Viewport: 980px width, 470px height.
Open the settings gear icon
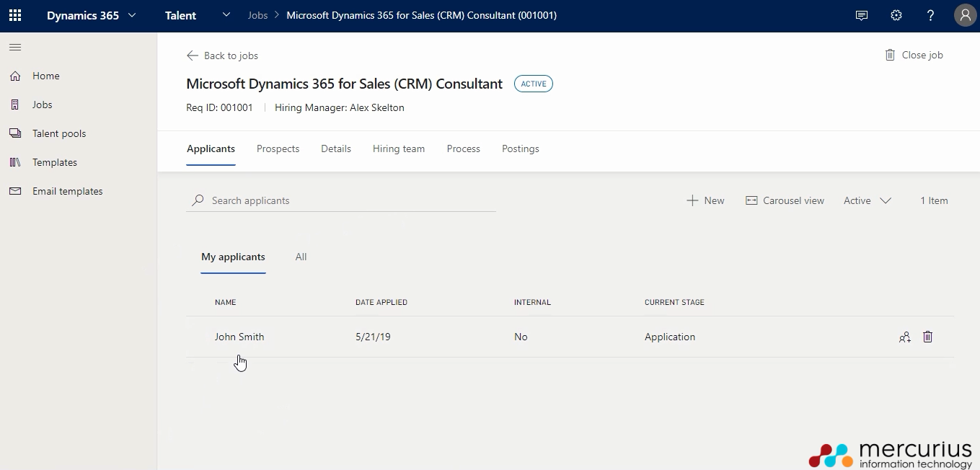[x=896, y=15]
